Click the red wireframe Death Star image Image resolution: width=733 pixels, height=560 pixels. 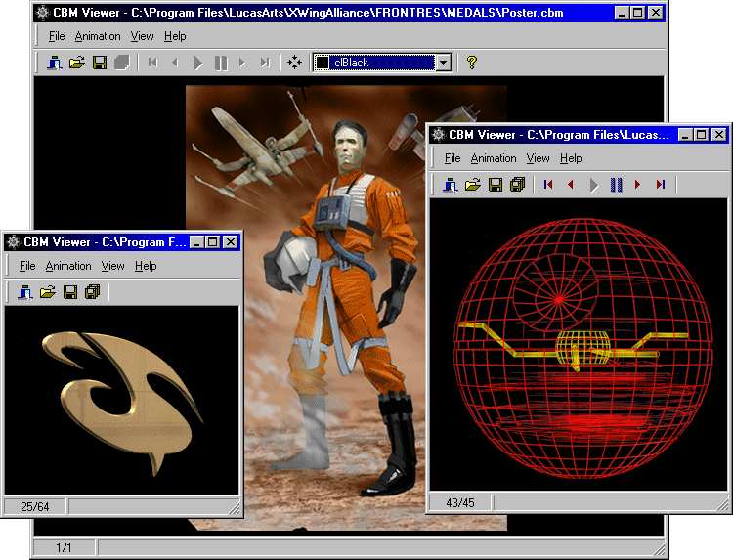(582, 348)
